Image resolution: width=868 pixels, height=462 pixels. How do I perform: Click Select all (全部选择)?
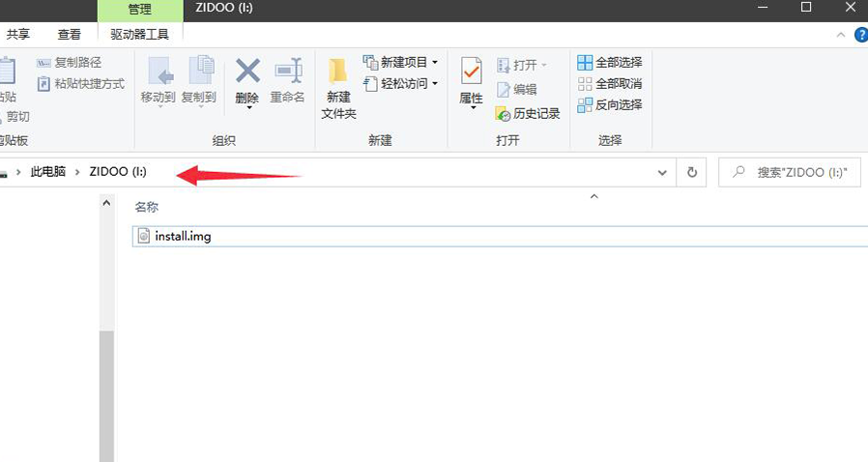pyautogui.click(x=610, y=63)
